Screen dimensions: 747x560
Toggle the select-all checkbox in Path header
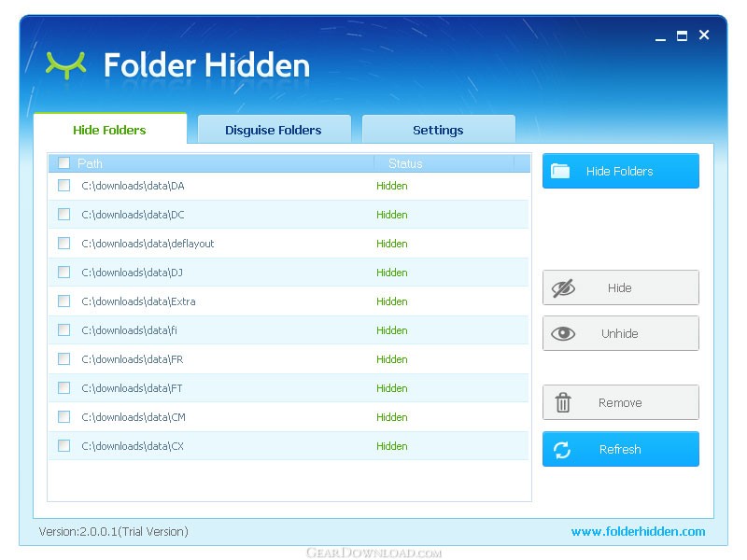tap(63, 162)
